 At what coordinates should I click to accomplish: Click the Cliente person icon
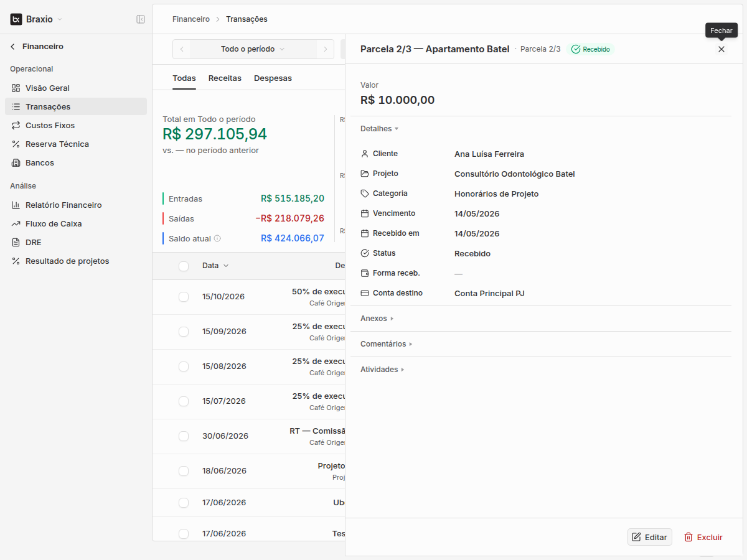point(365,154)
